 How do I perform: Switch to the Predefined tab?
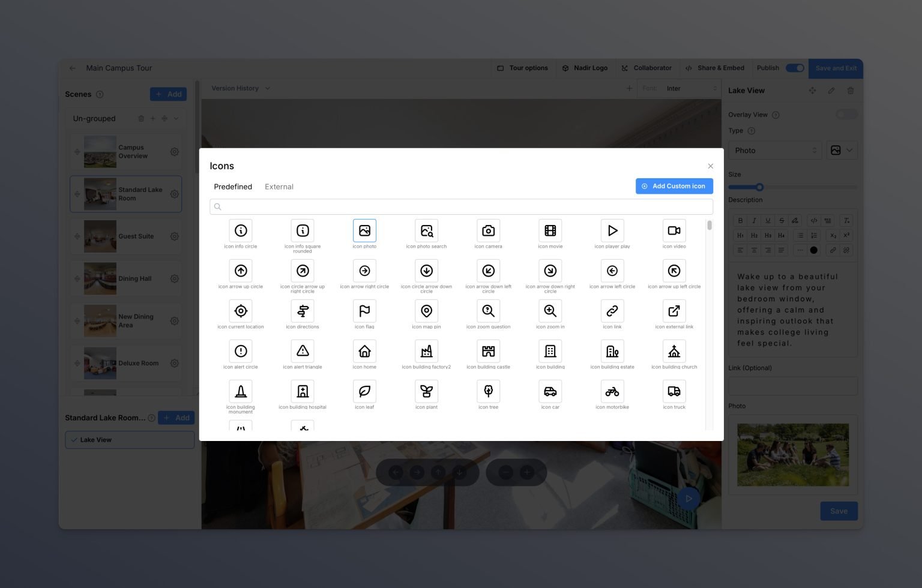233,187
